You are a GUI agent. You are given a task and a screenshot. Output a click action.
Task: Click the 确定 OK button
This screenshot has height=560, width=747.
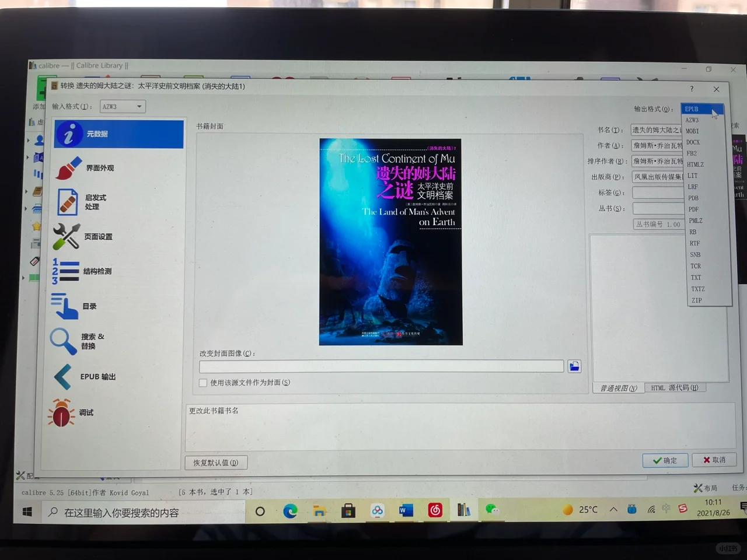[665, 460]
